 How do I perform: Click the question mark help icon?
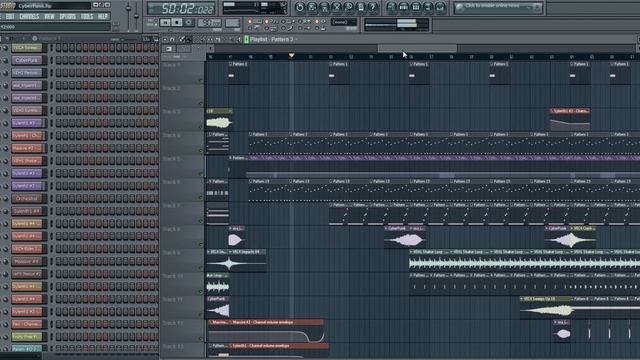coord(372,7)
